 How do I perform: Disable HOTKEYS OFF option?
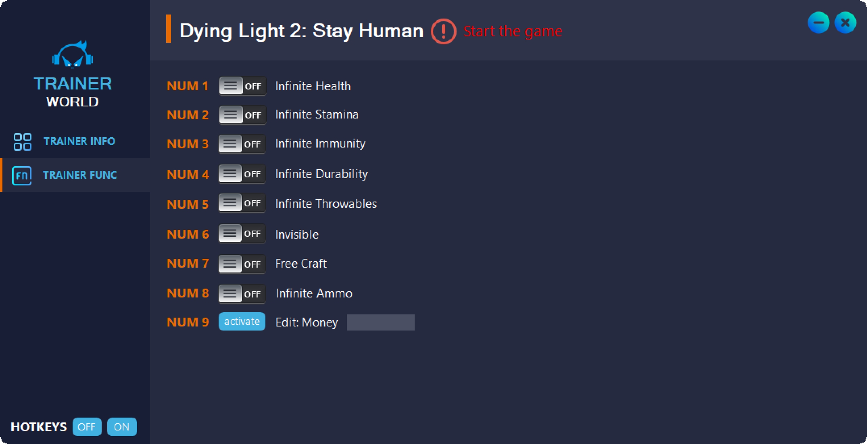click(x=86, y=426)
